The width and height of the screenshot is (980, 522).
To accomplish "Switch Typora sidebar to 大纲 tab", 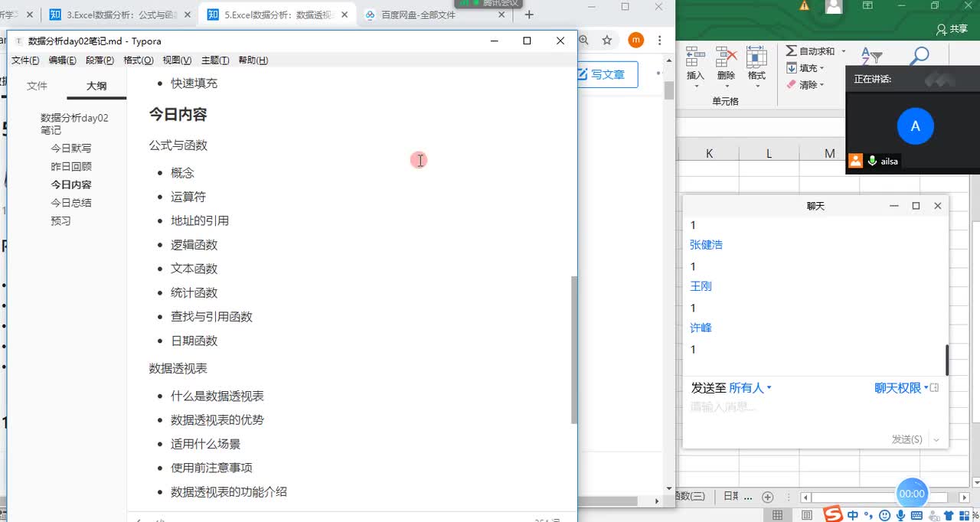I will point(96,86).
